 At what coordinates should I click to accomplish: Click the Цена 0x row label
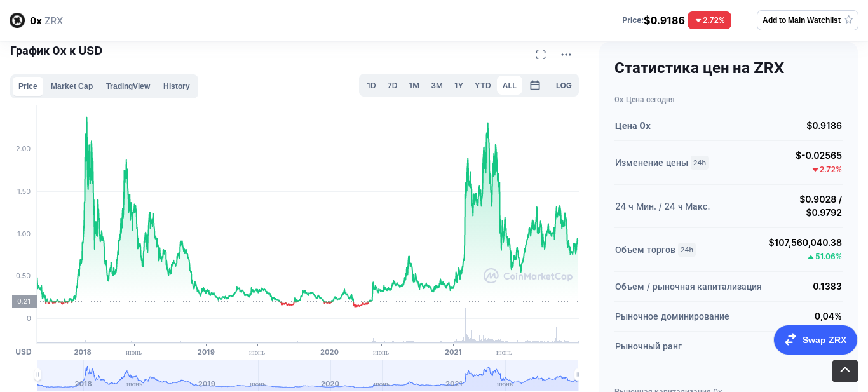(x=633, y=126)
